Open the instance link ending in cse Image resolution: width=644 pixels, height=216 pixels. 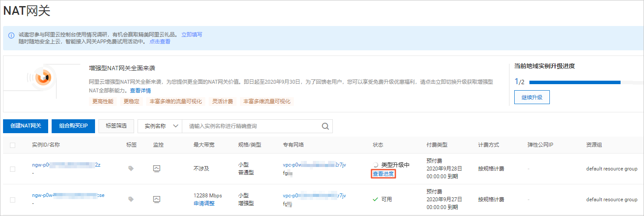pos(68,195)
